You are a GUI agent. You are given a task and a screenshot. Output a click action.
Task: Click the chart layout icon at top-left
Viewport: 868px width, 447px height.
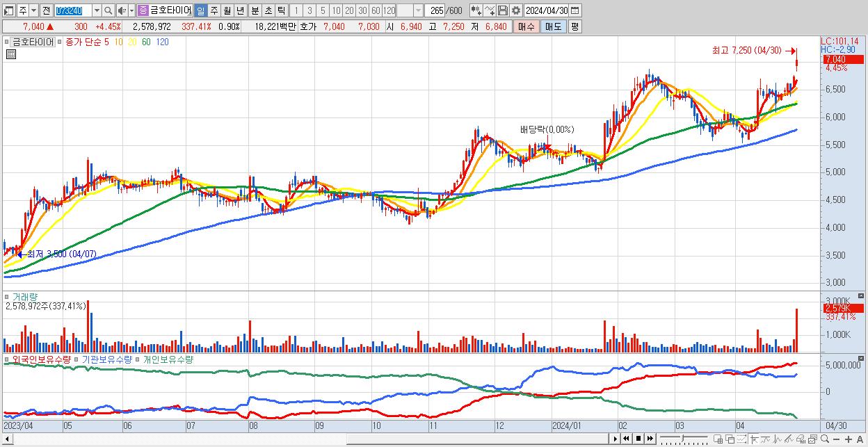8,10
